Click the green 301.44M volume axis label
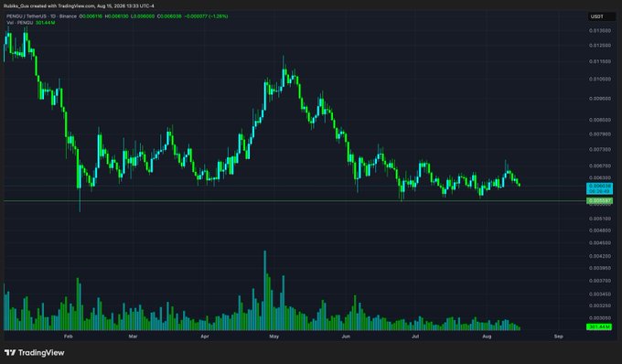The image size is (622, 364). (599, 327)
